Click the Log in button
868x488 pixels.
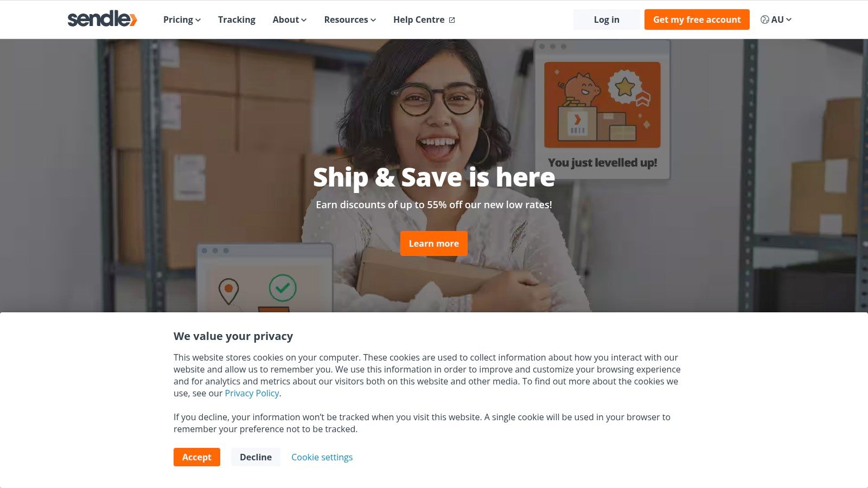(x=607, y=20)
